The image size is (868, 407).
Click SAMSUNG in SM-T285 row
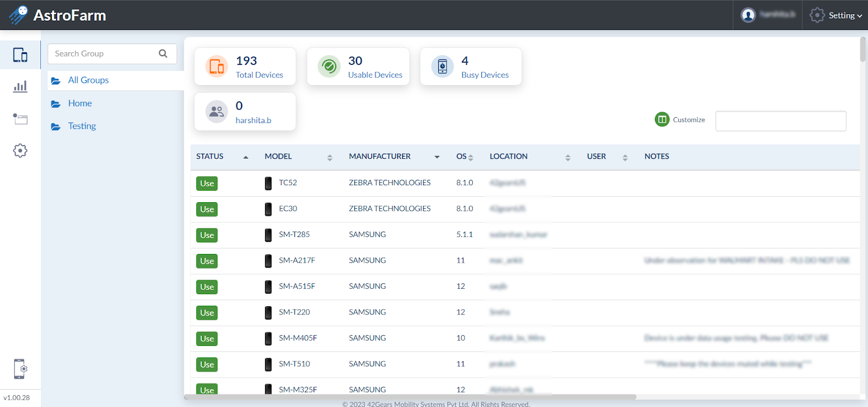(367, 234)
